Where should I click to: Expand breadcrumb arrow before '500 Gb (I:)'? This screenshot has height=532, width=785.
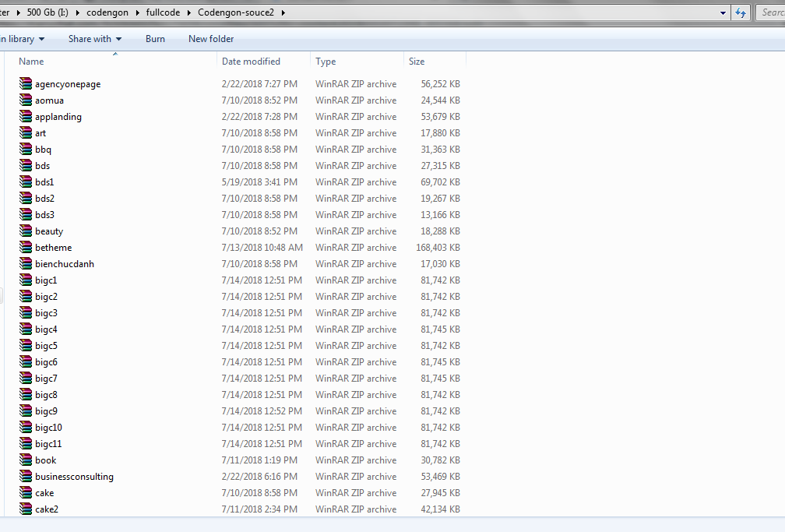click(x=19, y=12)
